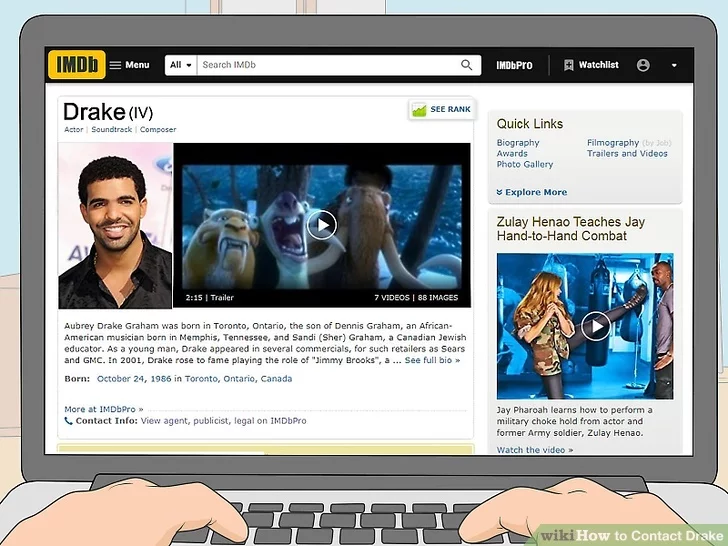This screenshot has height=546, width=728.
Task: Open the Watchlist
Action: coord(591,65)
